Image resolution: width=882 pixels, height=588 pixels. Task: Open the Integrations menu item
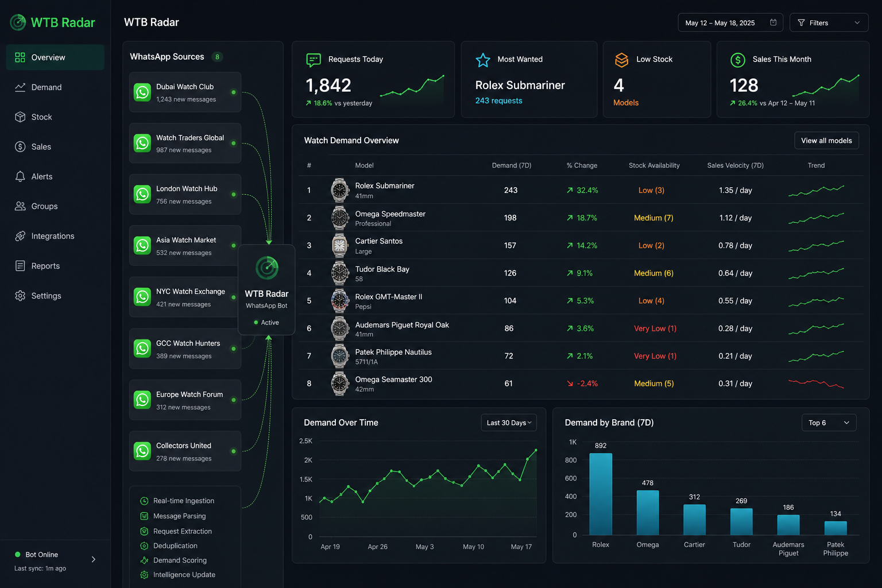coord(55,236)
